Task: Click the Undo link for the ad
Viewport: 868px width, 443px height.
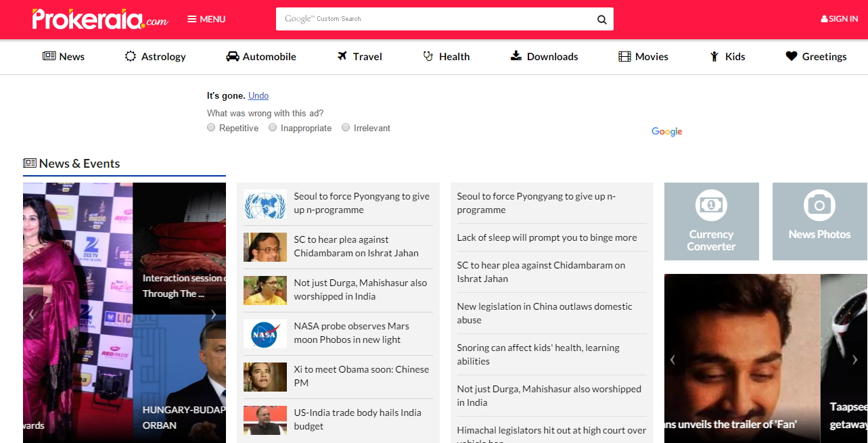Action: click(258, 96)
